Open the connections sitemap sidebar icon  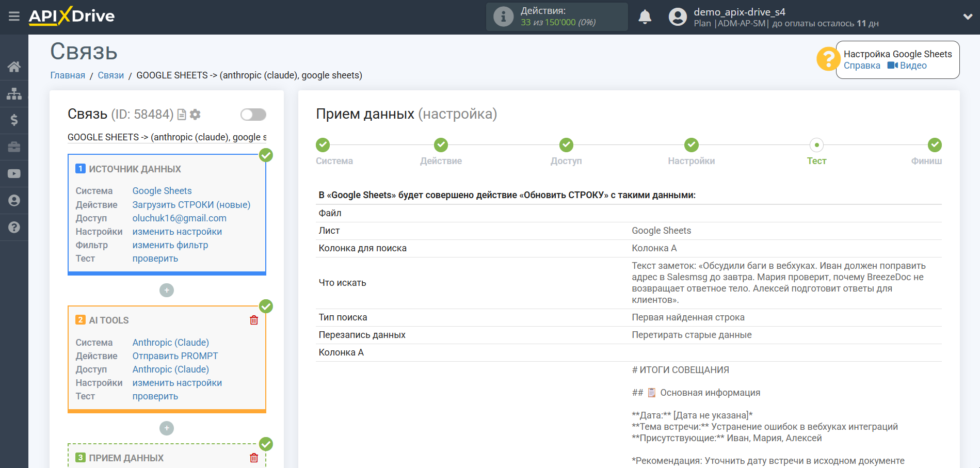pos(14,93)
